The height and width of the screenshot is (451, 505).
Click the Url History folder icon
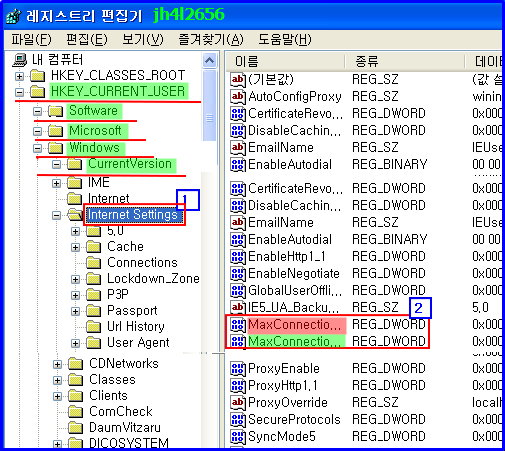click(94, 327)
